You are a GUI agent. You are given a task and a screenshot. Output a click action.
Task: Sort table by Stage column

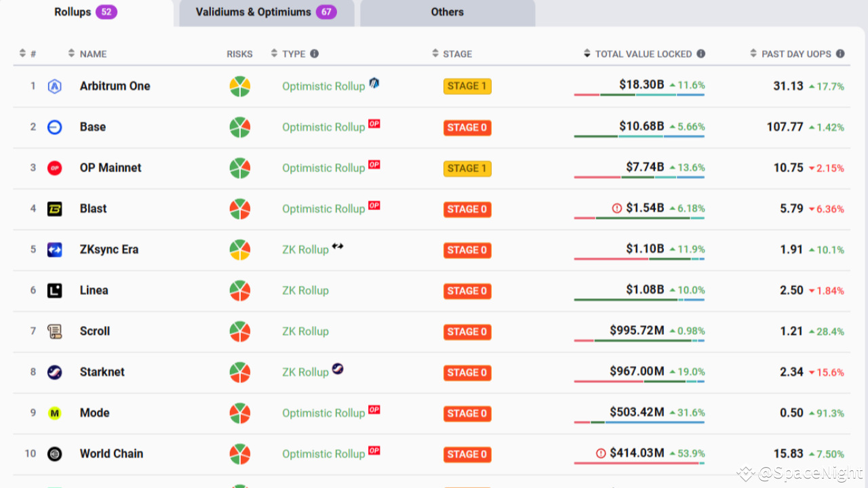coord(452,54)
